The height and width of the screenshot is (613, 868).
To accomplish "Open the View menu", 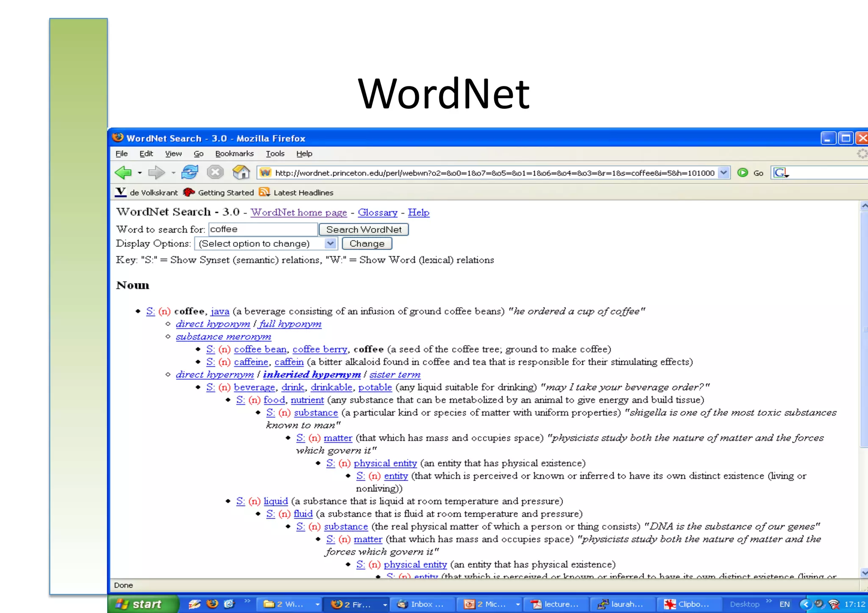I will pyautogui.click(x=173, y=153).
